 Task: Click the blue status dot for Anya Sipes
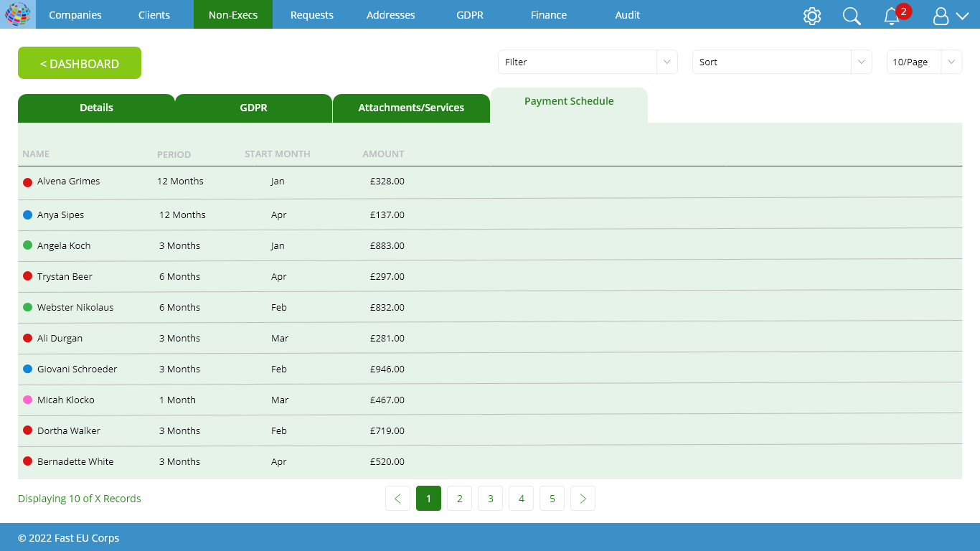pyautogui.click(x=28, y=215)
